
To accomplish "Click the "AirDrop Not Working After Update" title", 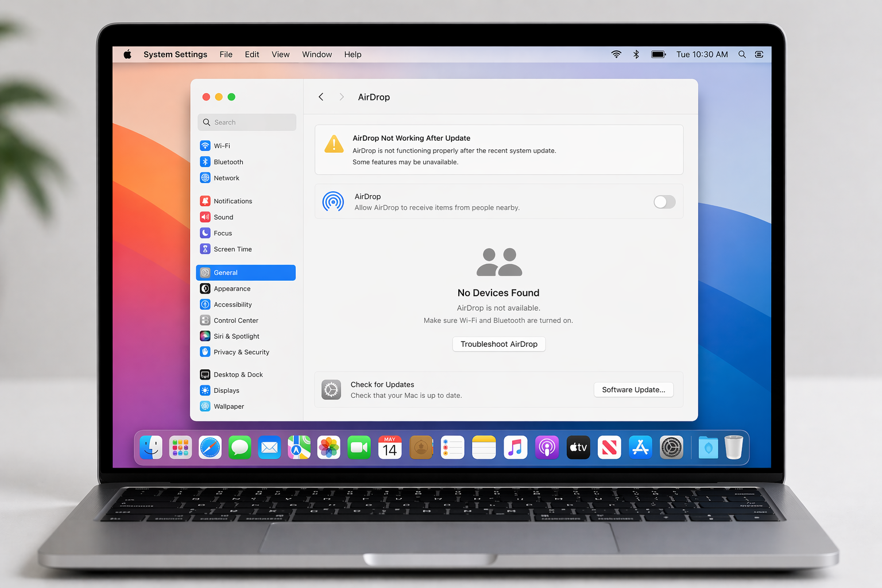I will pos(411,138).
